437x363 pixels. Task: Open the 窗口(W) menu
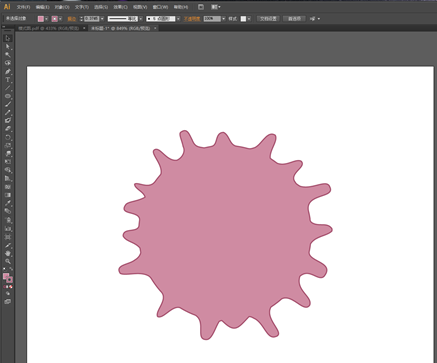pyautogui.click(x=160, y=7)
